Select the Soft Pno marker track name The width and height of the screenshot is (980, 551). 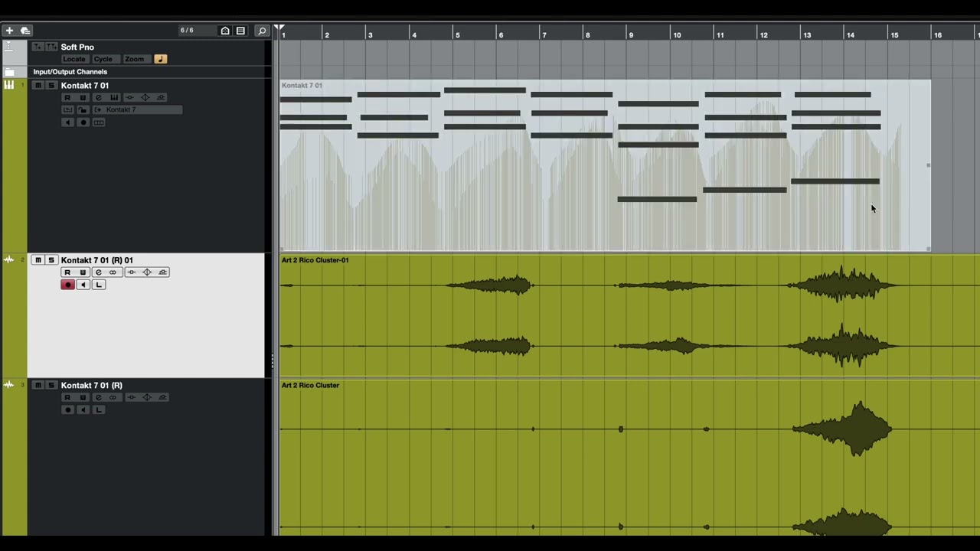(77, 47)
